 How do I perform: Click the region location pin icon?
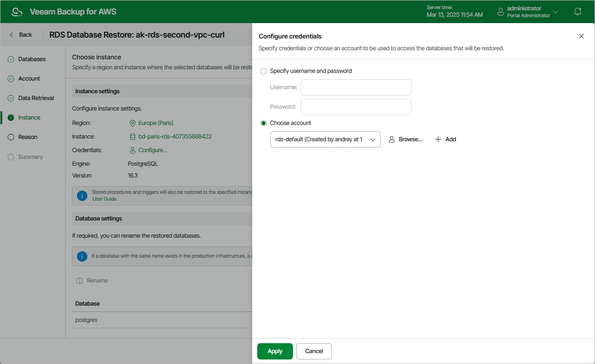133,123
